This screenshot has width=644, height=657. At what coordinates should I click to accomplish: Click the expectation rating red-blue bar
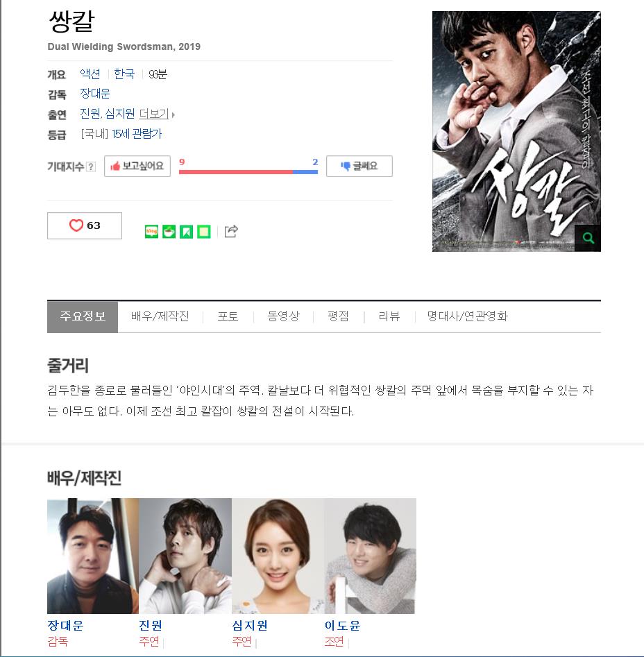tap(248, 172)
